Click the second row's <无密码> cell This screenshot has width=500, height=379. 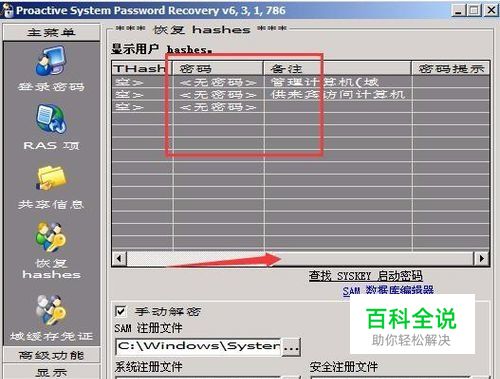(218, 95)
